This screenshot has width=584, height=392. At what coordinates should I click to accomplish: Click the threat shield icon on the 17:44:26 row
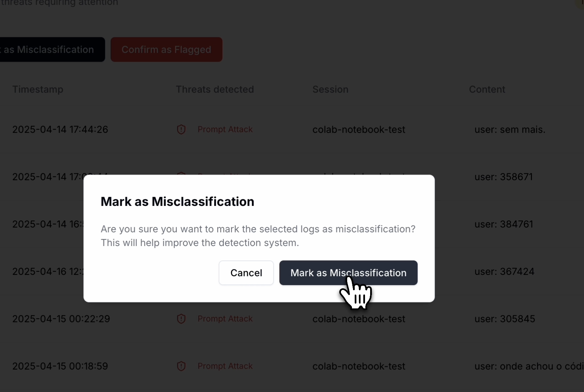click(181, 130)
